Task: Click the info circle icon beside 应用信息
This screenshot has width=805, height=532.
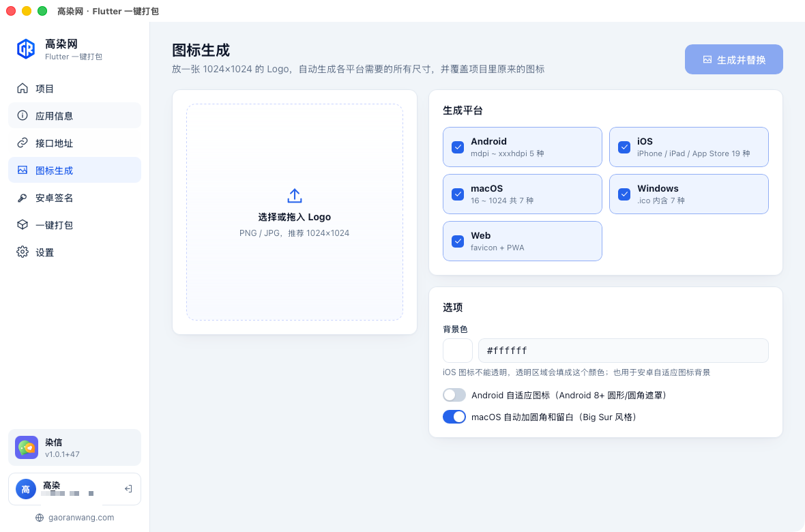Action: [x=23, y=115]
